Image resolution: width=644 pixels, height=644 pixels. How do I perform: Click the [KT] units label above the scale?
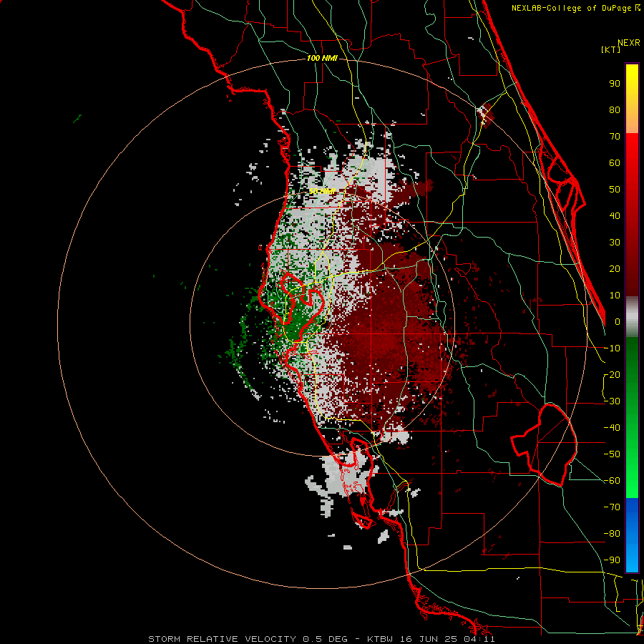tap(610, 49)
